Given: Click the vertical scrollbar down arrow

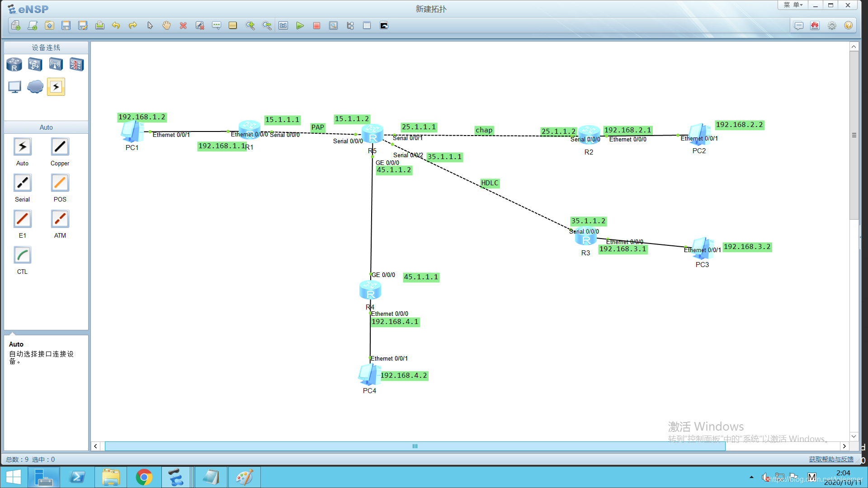Looking at the screenshot, I should pyautogui.click(x=854, y=436).
